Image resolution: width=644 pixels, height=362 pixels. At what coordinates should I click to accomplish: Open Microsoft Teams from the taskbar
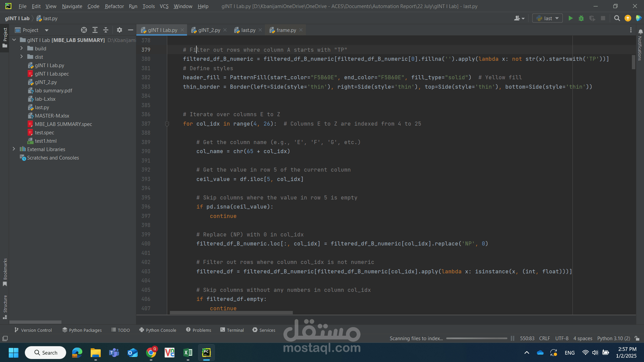point(114,353)
